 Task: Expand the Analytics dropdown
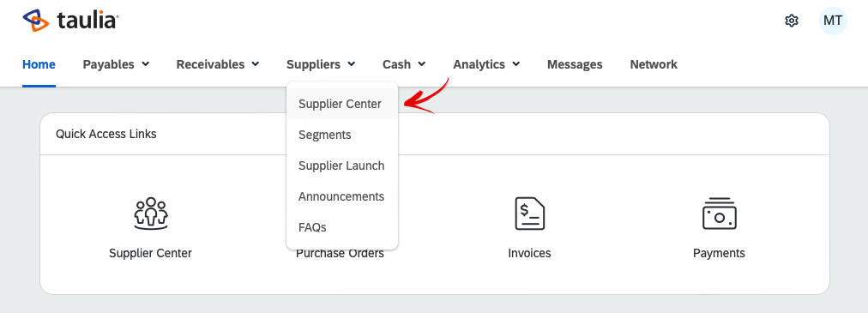click(x=486, y=64)
